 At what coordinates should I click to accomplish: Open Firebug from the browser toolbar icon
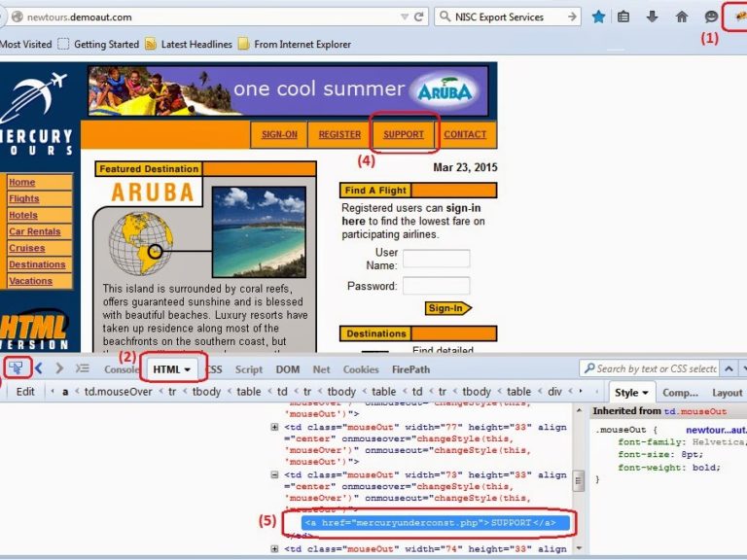[x=738, y=17]
